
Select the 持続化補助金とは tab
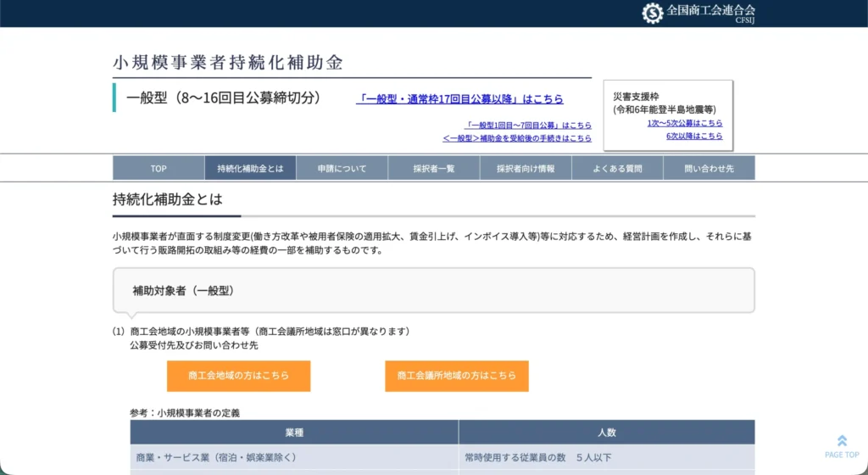click(250, 169)
